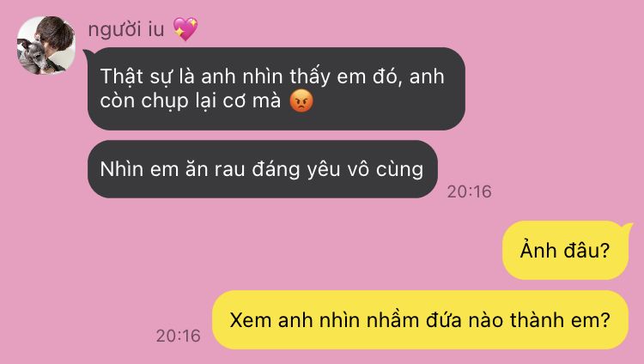
Task: Tap the message starting "Thật sự là anh"
Action: [276, 88]
